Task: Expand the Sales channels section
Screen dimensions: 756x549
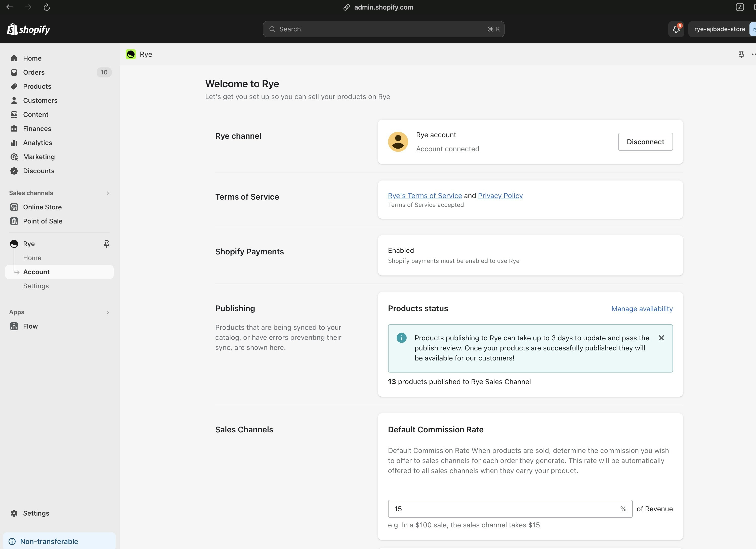Action: pyautogui.click(x=107, y=193)
